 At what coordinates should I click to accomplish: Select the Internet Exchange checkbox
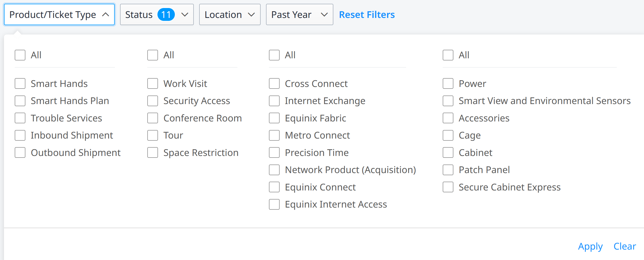274,101
